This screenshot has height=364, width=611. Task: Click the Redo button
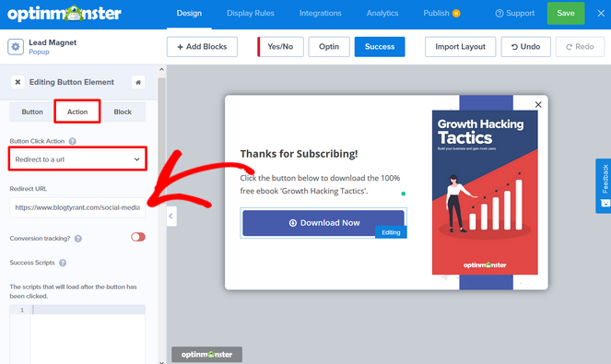(x=580, y=47)
